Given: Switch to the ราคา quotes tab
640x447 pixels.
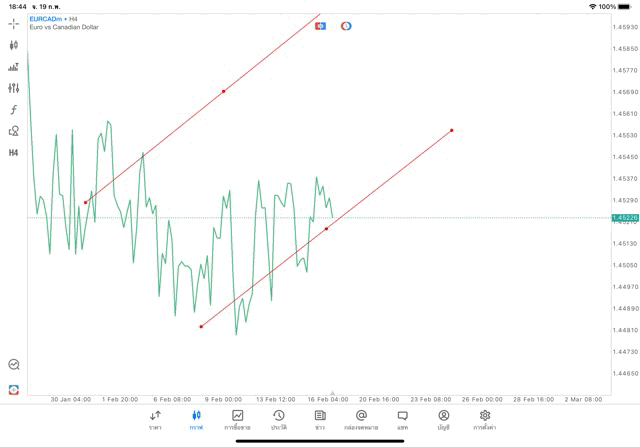Looking at the screenshot, I should point(155,420).
